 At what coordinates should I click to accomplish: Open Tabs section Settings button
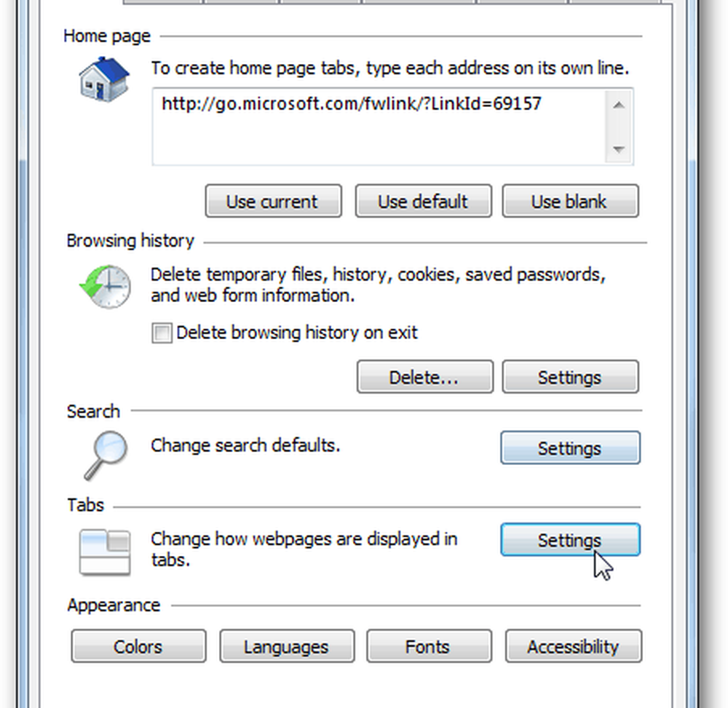tap(569, 541)
